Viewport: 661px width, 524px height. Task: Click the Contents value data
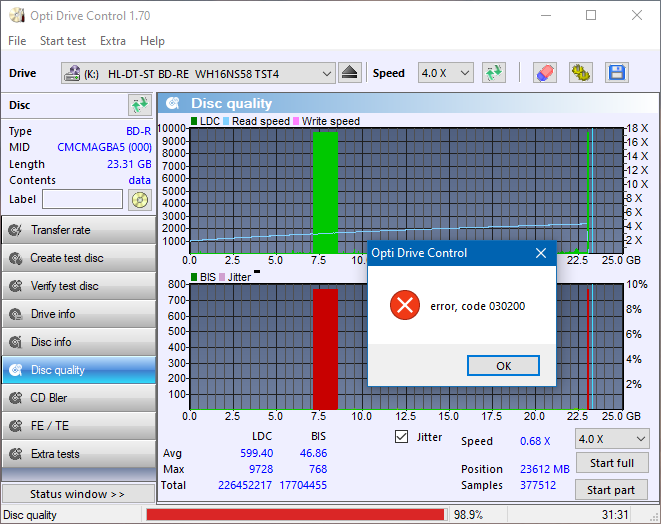coord(140,180)
